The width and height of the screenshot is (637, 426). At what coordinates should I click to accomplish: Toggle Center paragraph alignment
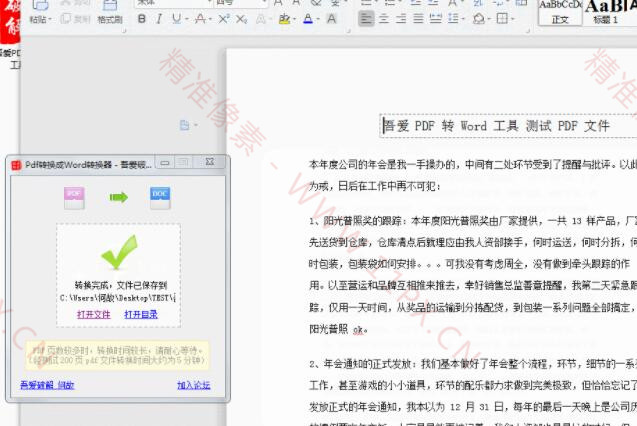click(384, 19)
